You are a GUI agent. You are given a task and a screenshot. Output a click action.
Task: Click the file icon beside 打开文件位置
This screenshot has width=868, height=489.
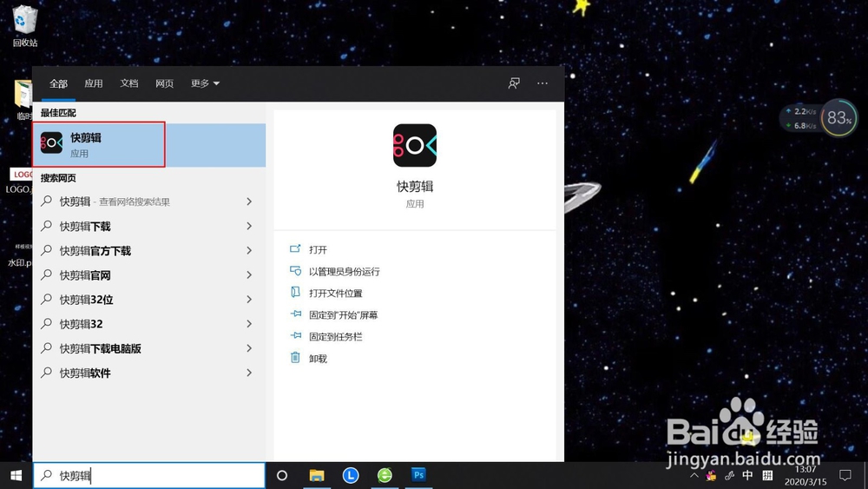coord(296,293)
